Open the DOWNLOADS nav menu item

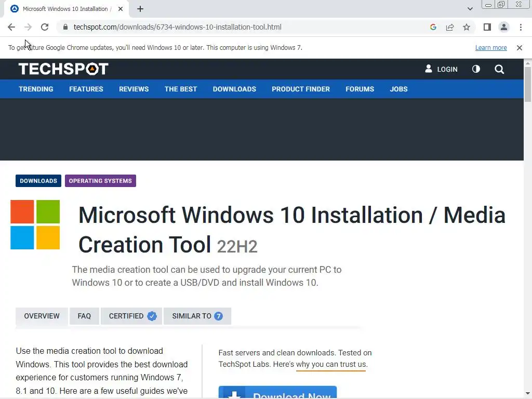pyautogui.click(x=234, y=89)
